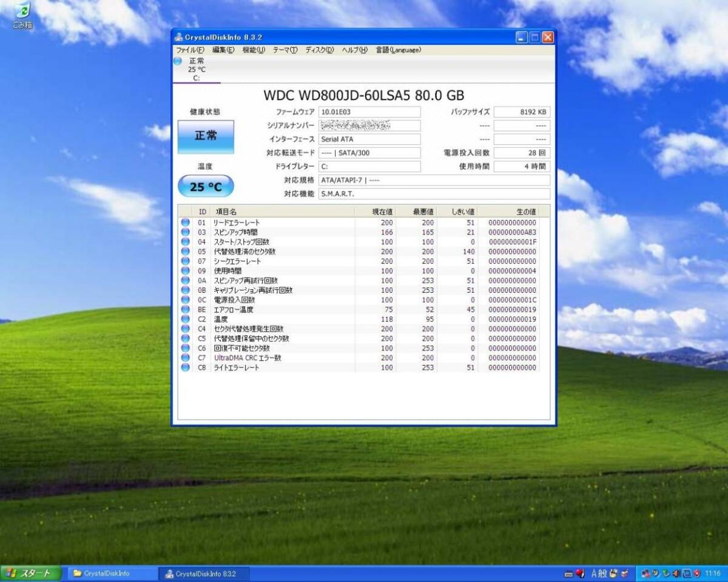Image resolution: width=728 pixels, height=582 pixels.
Task: Click the インターフェース field showing Serial ATA
Action: (x=369, y=139)
